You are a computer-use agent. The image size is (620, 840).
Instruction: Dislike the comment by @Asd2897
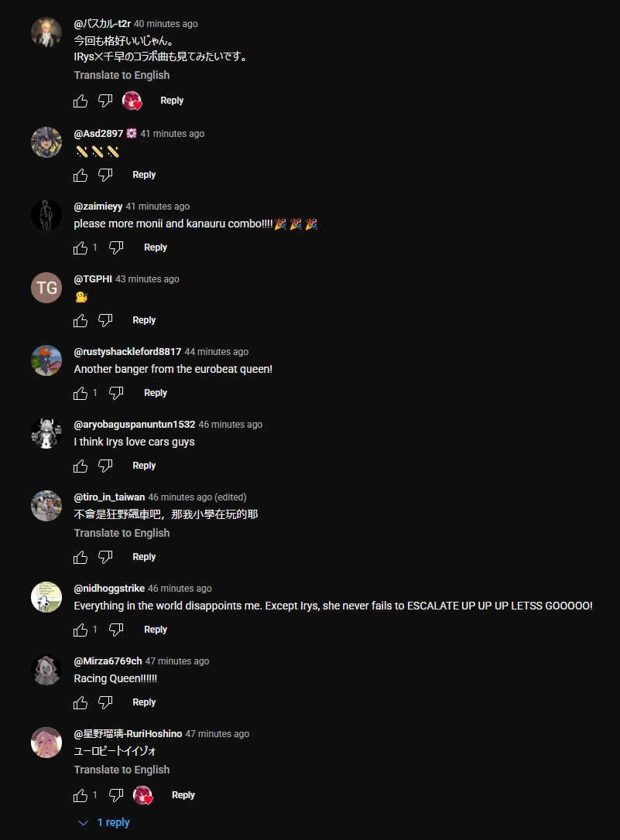pyautogui.click(x=105, y=175)
